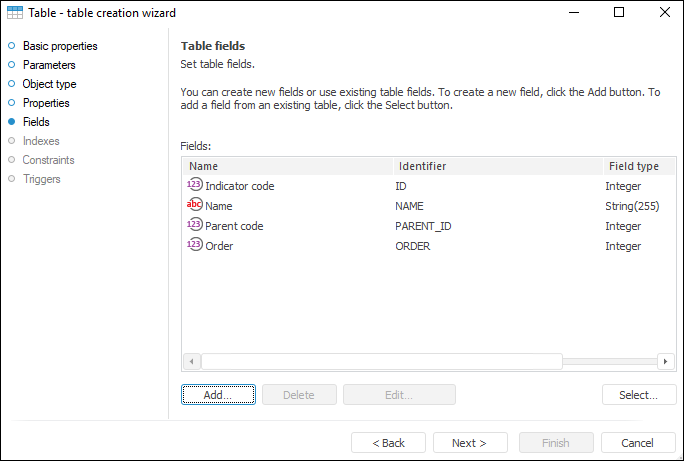Go back with the Back button
The width and height of the screenshot is (684, 461).
[x=389, y=443]
